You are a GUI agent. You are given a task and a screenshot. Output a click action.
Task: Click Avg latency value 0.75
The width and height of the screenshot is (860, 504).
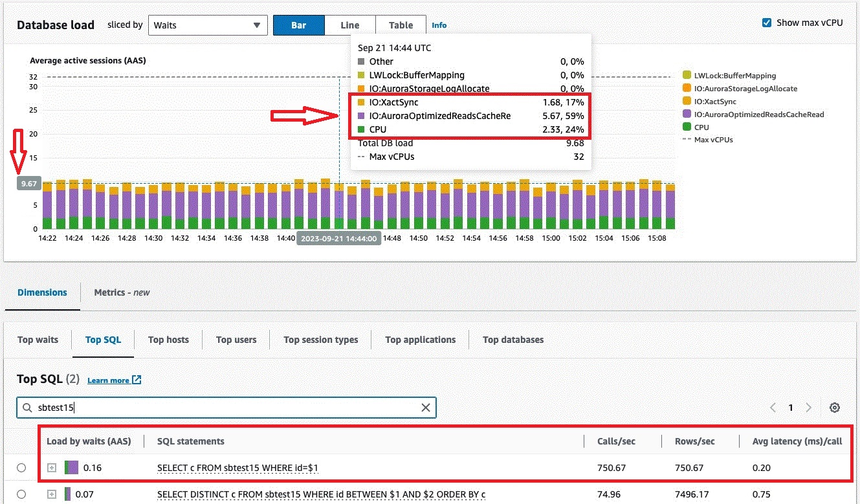point(762,494)
